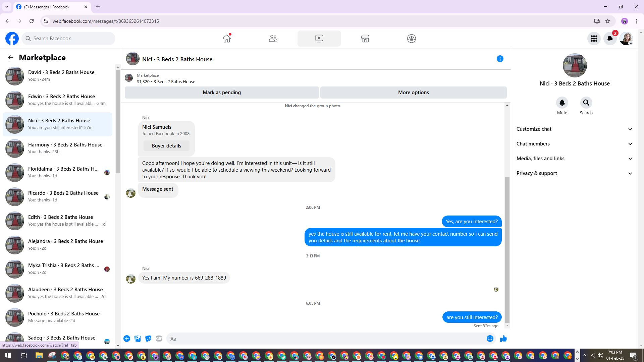Expand the Customize chat section
The width and height of the screenshot is (644, 362).
pyautogui.click(x=574, y=129)
